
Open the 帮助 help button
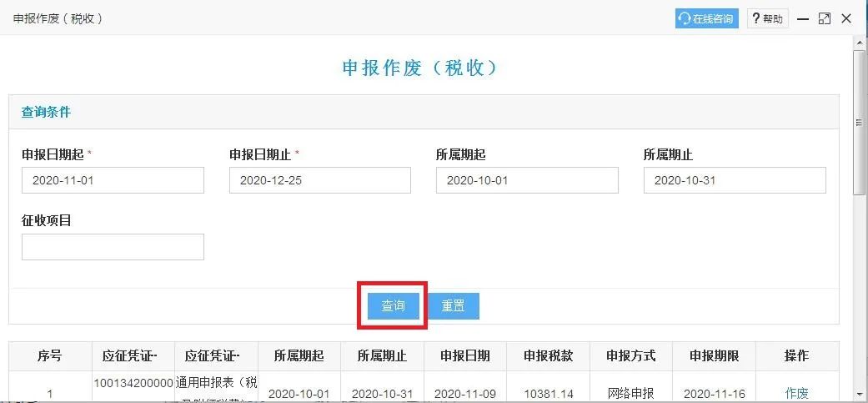(x=768, y=19)
